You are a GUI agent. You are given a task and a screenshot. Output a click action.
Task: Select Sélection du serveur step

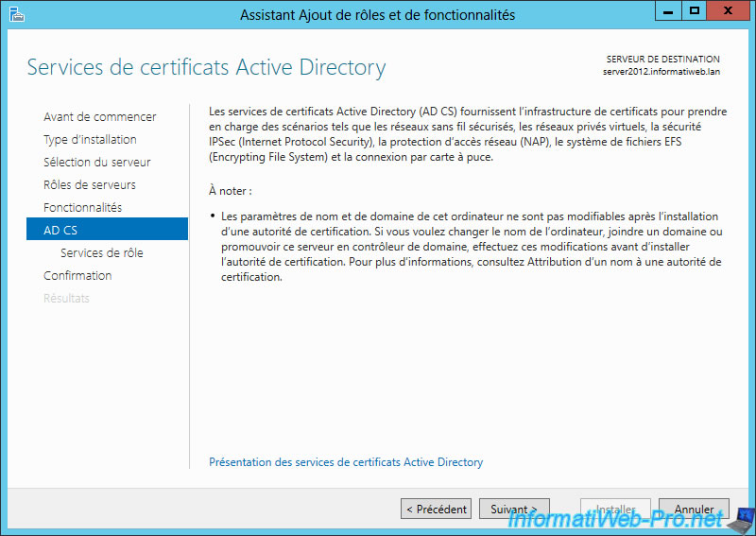pos(97,162)
